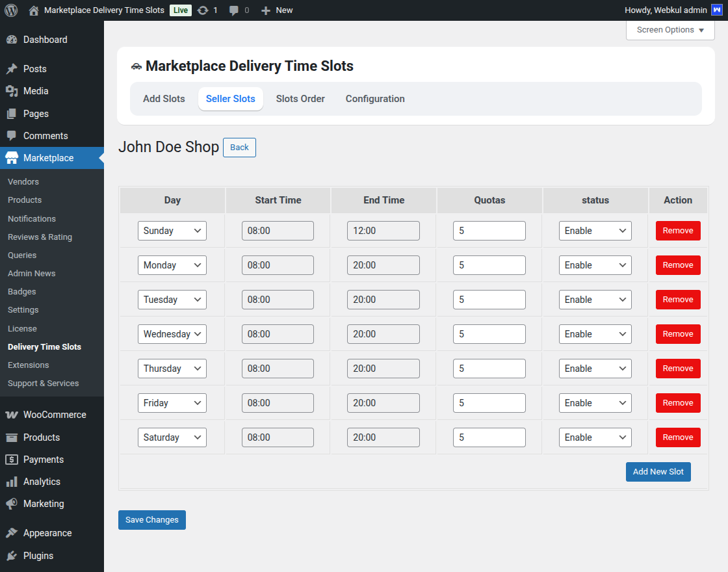Click the Monday start time field
The width and height of the screenshot is (728, 572).
[278, 265]
